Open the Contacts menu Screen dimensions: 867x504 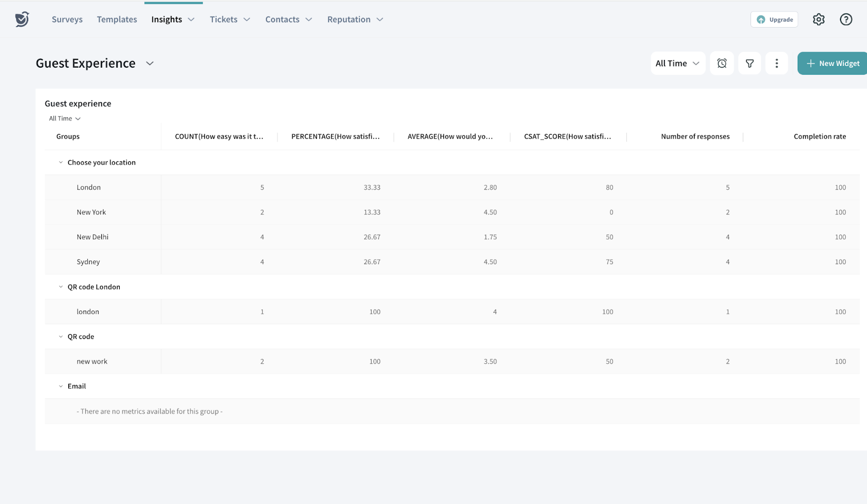(288, 19)
